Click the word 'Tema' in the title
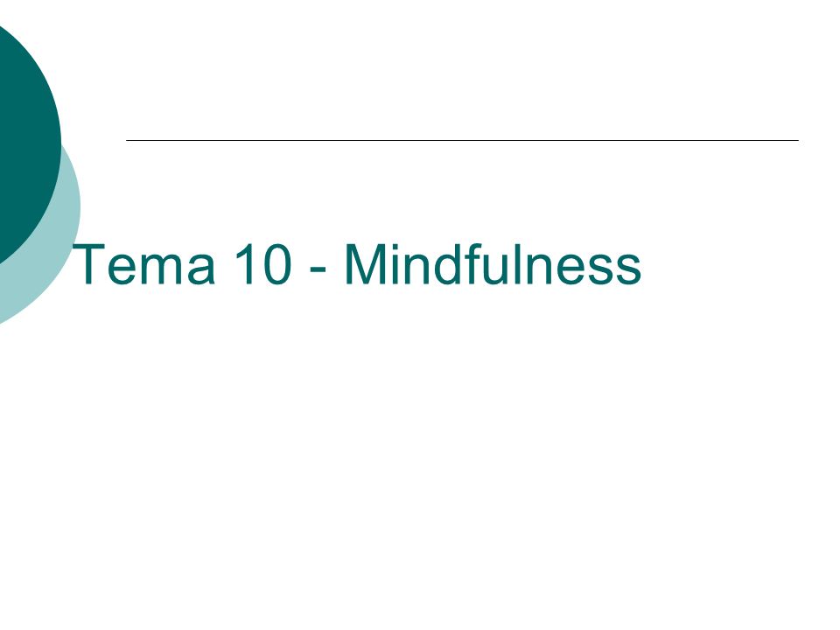The height and width of the screenshot is (630, 840). click(x=143, y=264)
